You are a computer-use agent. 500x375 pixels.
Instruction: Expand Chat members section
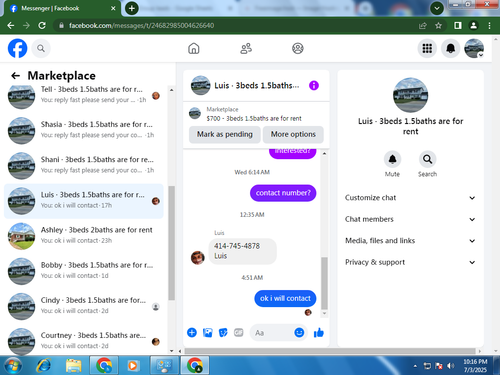coord(410,219)
